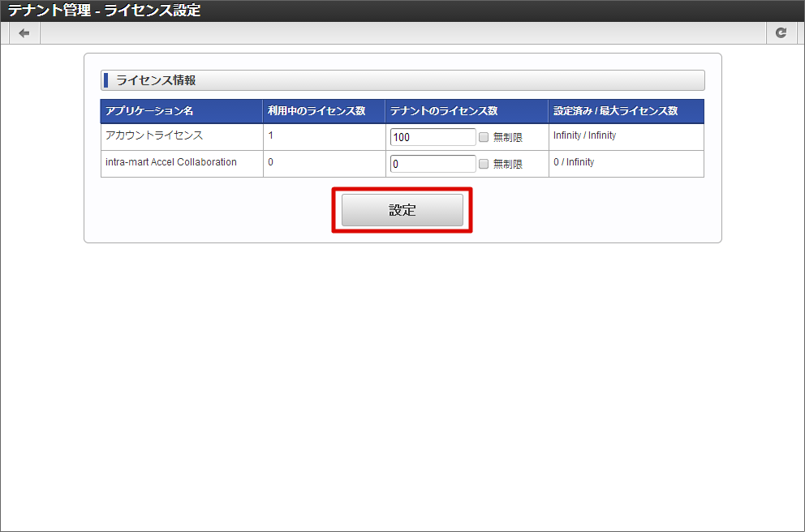
Task: Select the Accel Collaboration license count input
Action: pyautogui.click(x=432, y=163)
